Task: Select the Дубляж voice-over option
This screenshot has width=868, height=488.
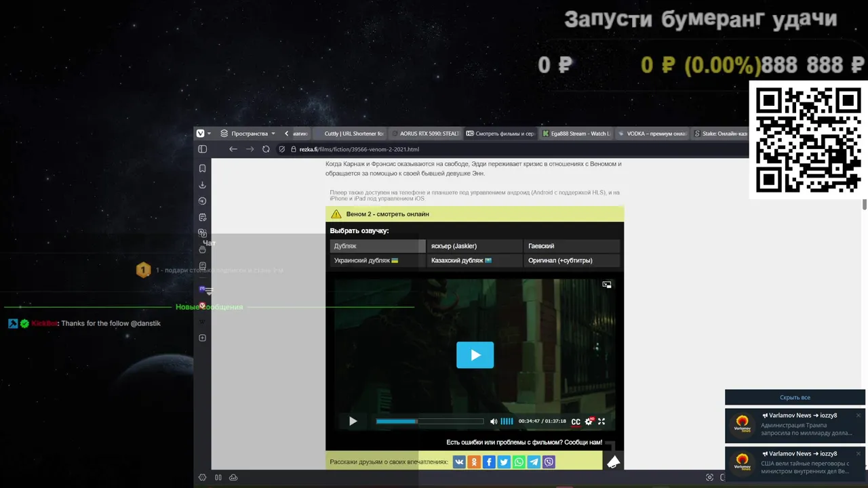Action: [x=377, y=246]
